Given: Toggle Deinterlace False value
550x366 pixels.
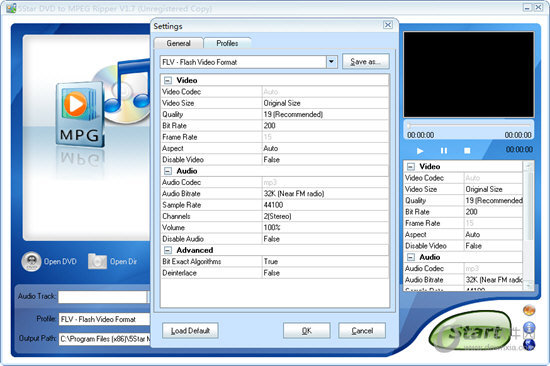Looking at the screenshot, I should coord(326,273).
